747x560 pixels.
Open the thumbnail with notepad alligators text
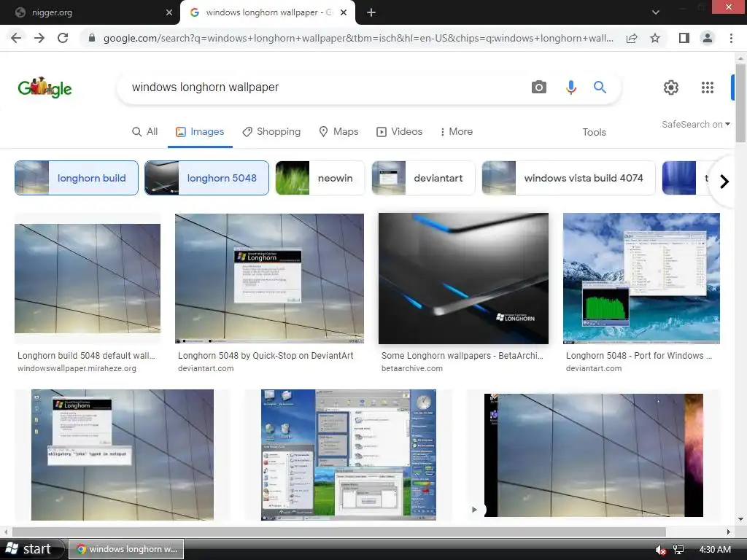pyautogui.click(x=123, y=455)
